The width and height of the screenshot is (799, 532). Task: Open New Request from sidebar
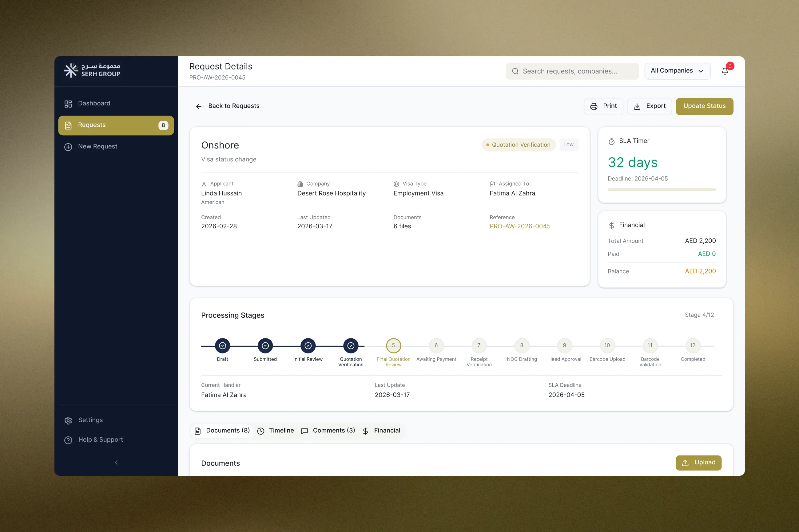(116, 147)
